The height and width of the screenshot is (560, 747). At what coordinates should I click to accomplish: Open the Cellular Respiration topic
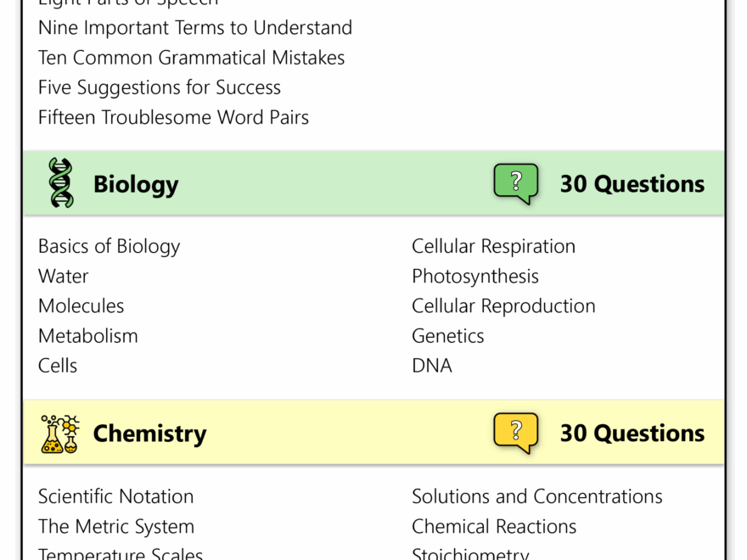[493, 246]
